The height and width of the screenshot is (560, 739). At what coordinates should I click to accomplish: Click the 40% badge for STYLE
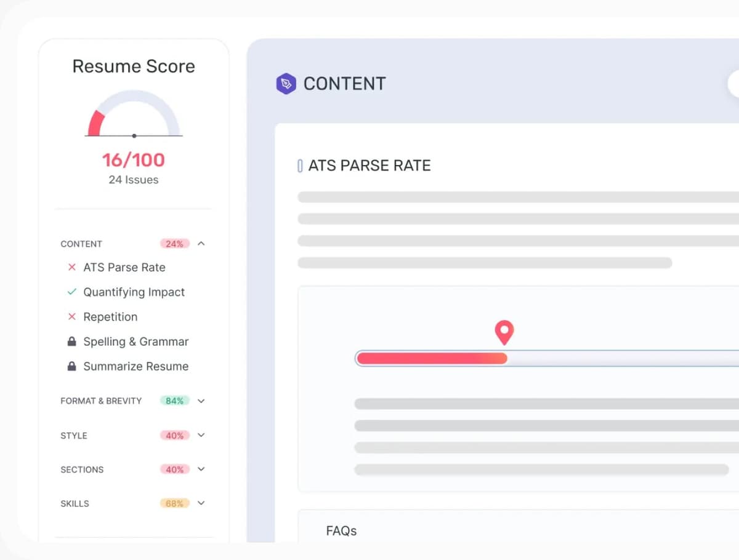click(175, 435)
